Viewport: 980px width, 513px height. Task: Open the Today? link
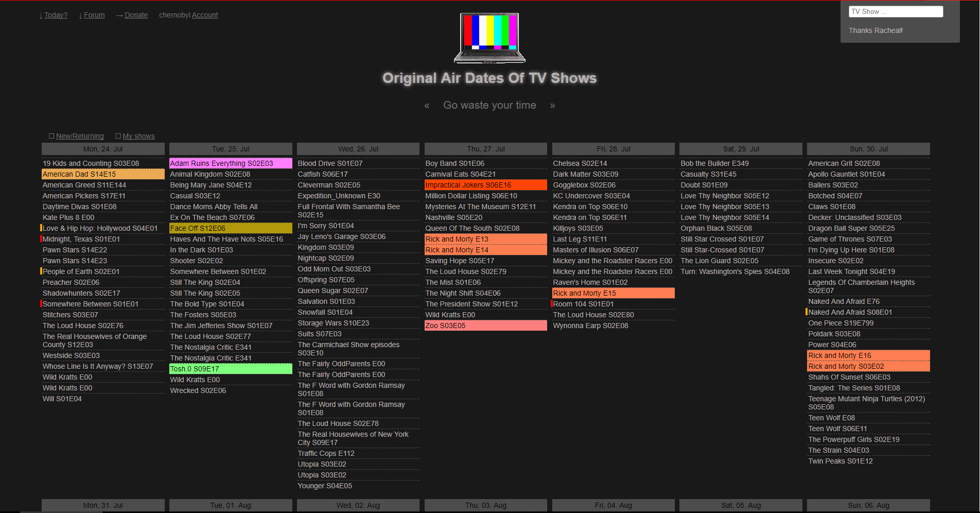pyautogui.click(x=56, y=15)
